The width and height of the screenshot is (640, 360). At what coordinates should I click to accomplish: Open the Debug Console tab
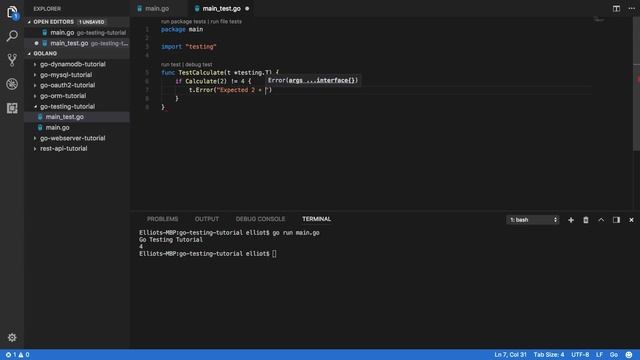tap(260, 219)
